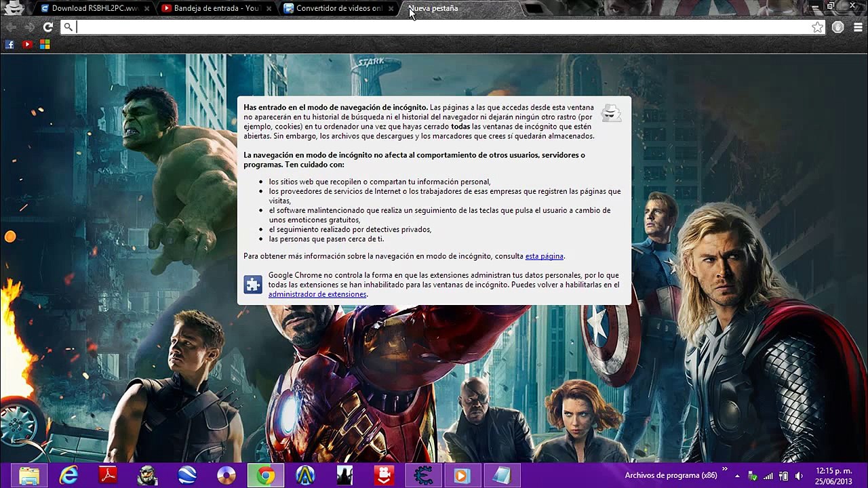
Task: Open Archivos de programa (x86) toolbar
Action: point(671,475)
